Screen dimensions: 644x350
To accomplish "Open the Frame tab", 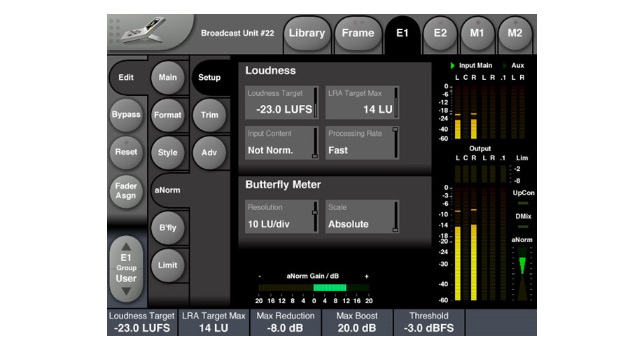I will tap(358, 34).
